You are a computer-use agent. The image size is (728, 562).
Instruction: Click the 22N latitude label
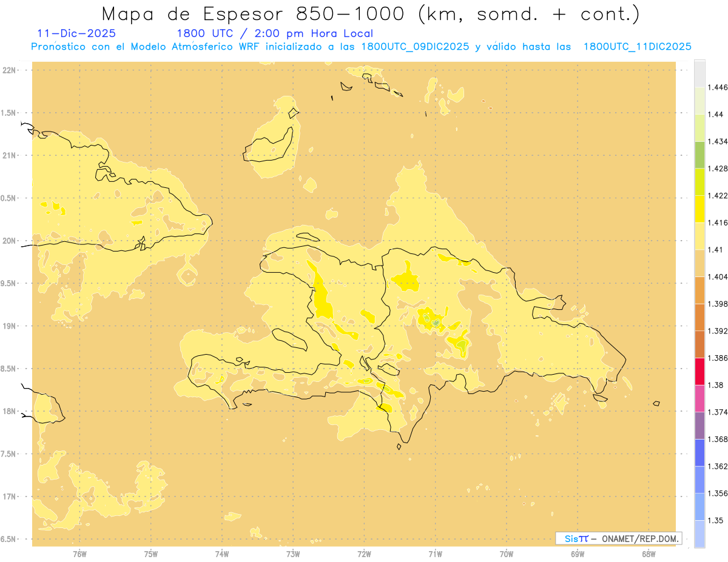(x=9, y=70)
